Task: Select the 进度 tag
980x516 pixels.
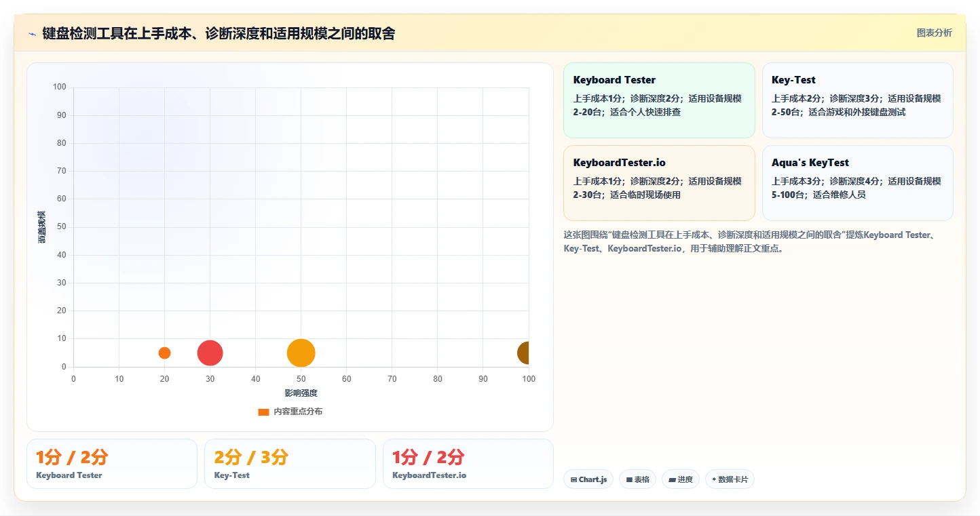Action: 681,479
